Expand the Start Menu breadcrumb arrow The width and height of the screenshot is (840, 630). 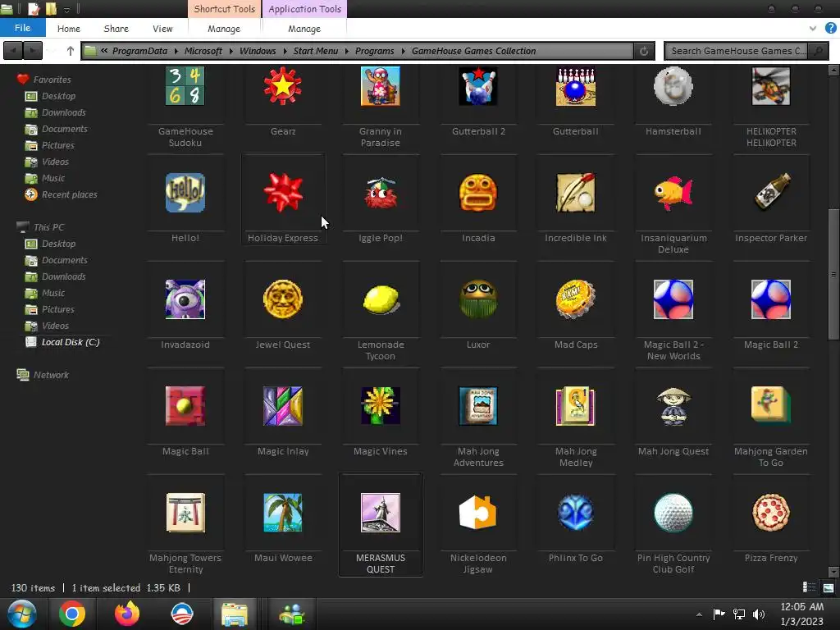(347, 51)
